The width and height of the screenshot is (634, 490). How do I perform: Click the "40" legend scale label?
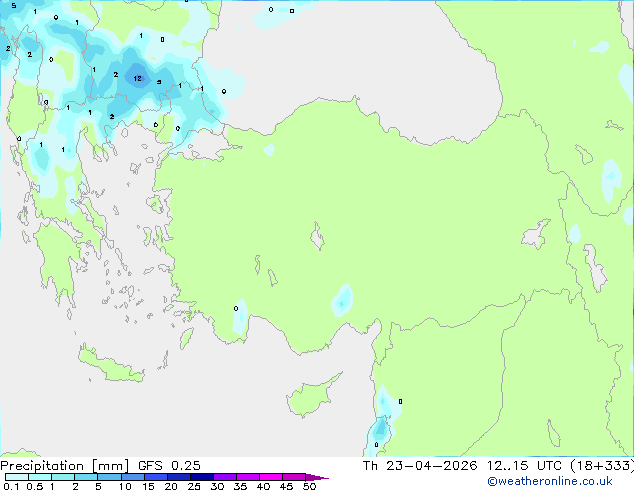coord(264,486)
